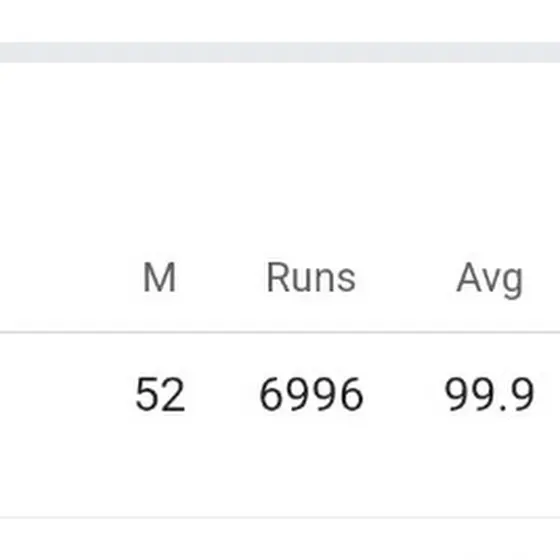Viewport: 560px width, 560px height.
Task: Select the runs value 6996
Action: coord(311,395)
